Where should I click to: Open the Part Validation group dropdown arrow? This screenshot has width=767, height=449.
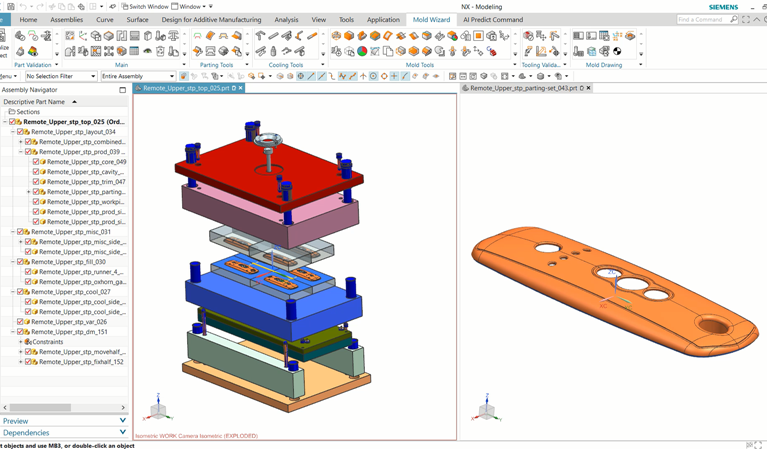[x=56, y=65]
